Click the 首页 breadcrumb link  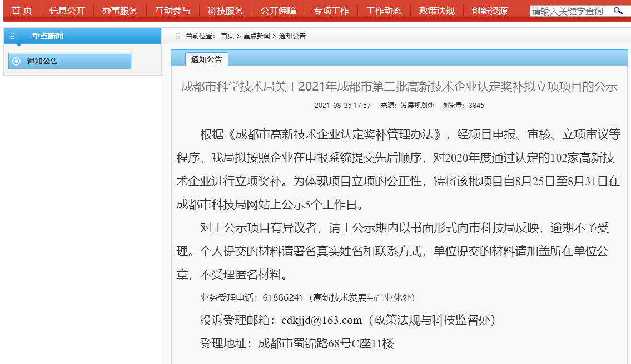[227, 36]
